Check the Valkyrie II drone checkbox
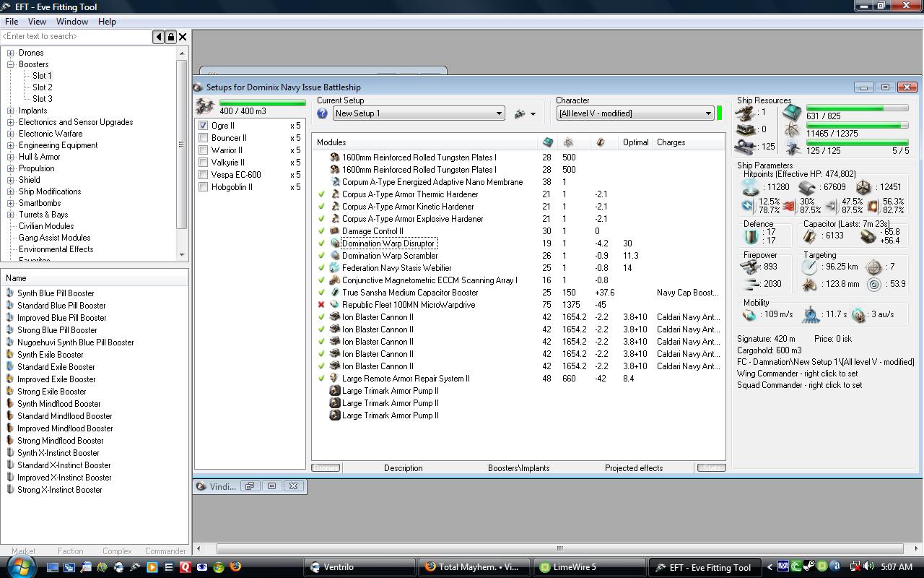Screen dimensions: 924x578 tap(204, 163)
